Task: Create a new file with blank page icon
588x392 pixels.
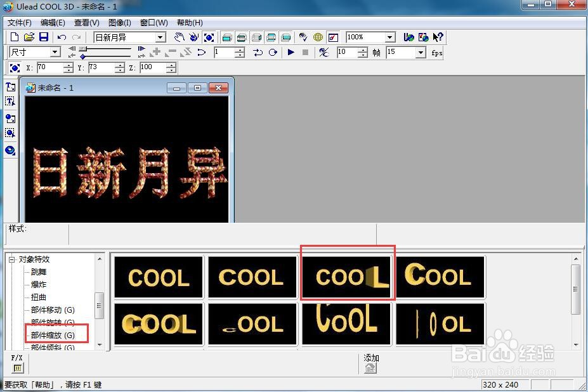Action: [x=14, y=37]
